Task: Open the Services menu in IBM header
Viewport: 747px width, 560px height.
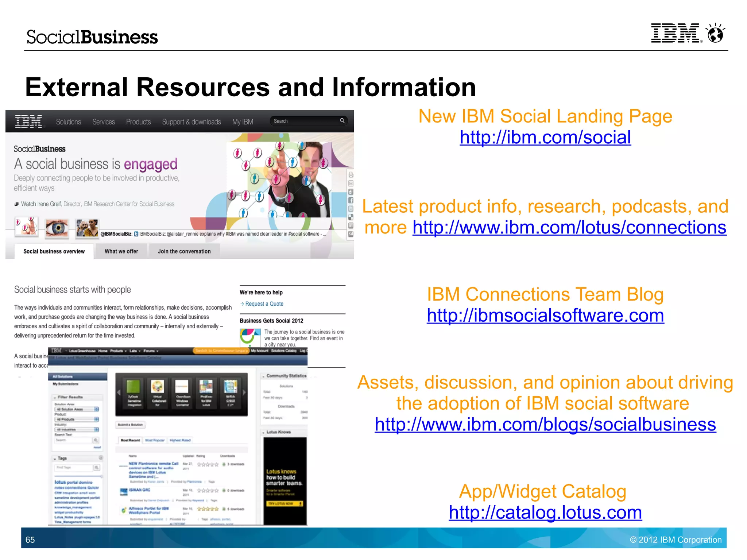Action: (104, 122)
